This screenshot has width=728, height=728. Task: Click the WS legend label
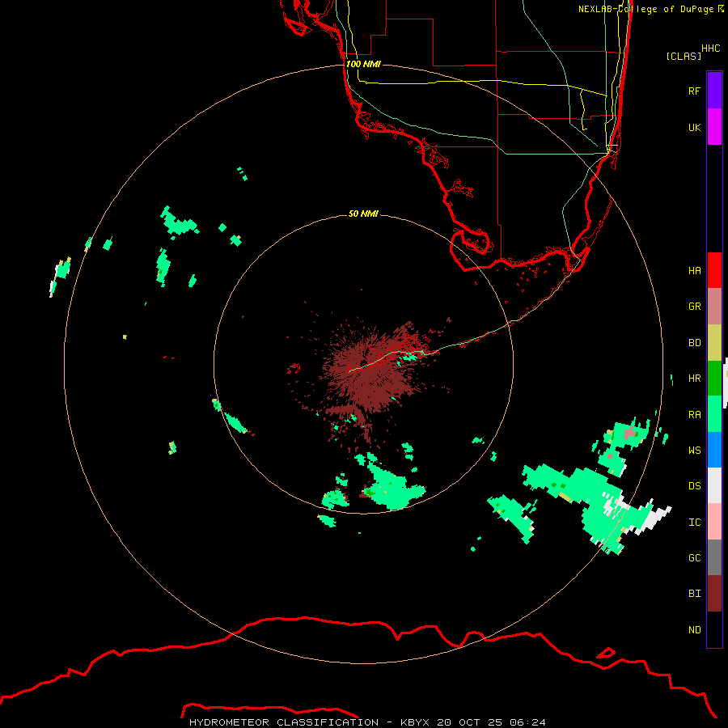(x=694, y=450)
